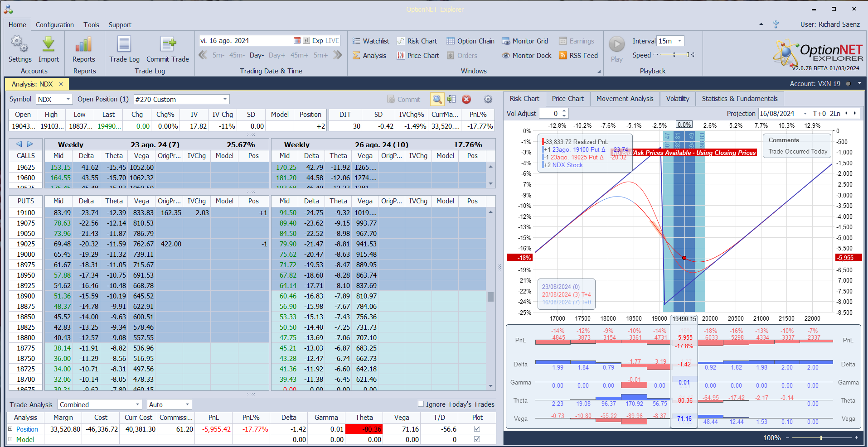Click the Commit Trade icon
Image resolution: width=868 pixels, height=447 pixels.
pyautogui.click(x=168, y=44)
